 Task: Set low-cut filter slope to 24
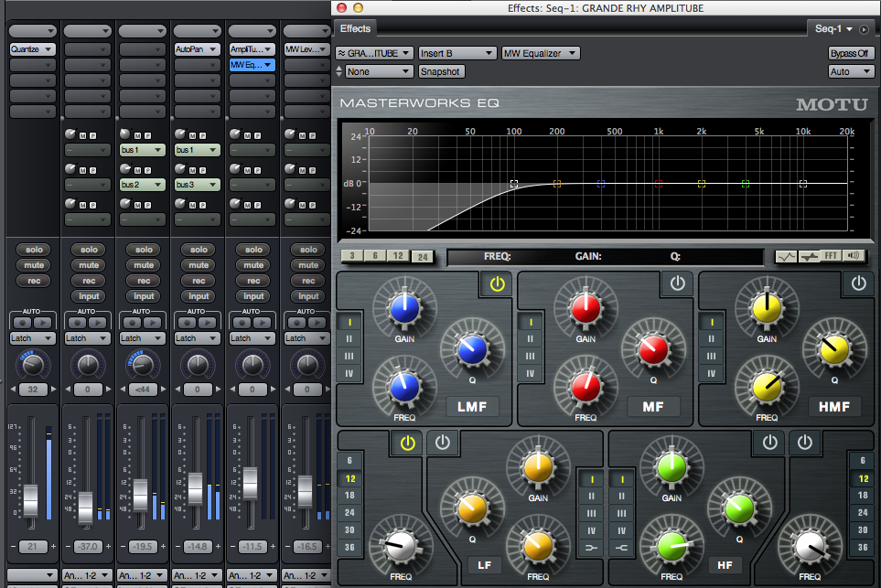coord(349,513)
